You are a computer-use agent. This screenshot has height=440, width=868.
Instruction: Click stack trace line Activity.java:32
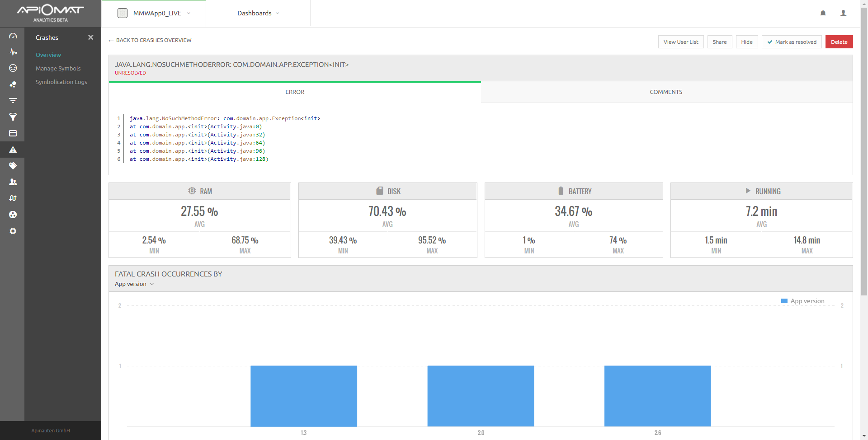pyautogui.click(x=198, y=135)
